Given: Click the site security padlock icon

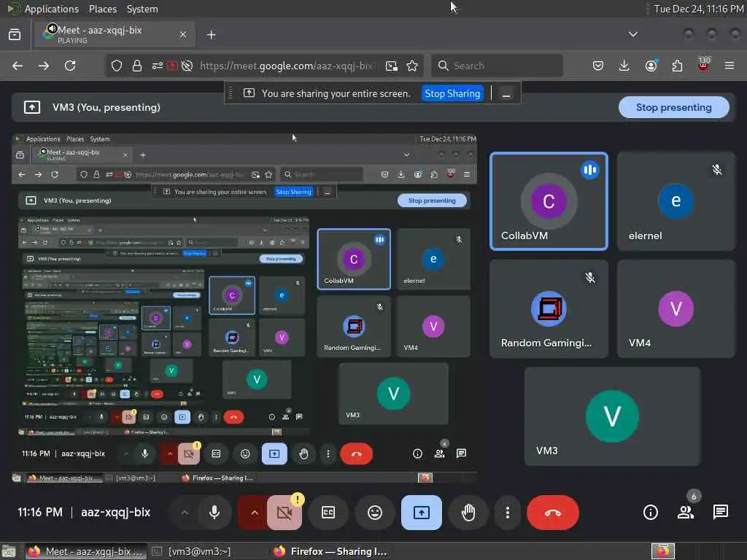Looking at the screenshot, I should coord(136,66).
